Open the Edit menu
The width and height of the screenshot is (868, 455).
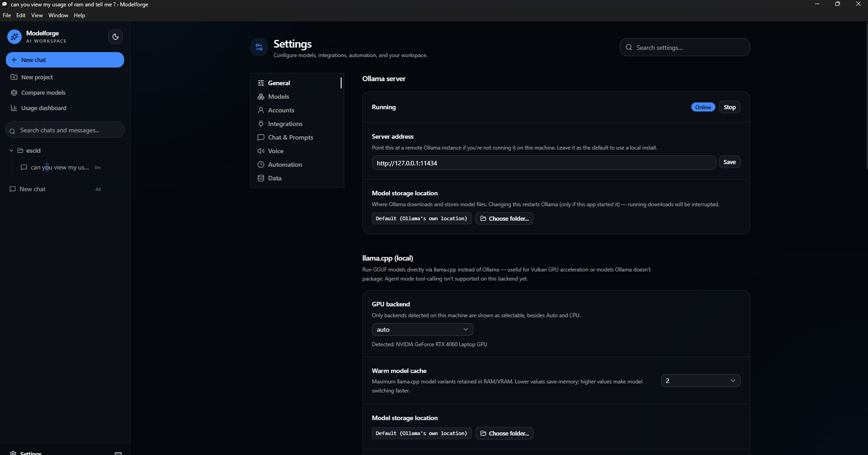click(x=21, y=15)
